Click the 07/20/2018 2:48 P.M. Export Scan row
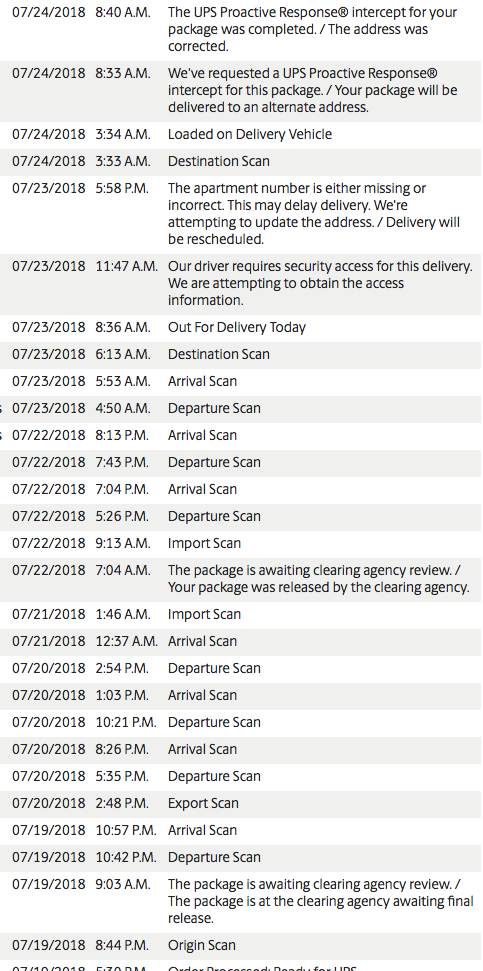483x971 pixels. point(242,804)
